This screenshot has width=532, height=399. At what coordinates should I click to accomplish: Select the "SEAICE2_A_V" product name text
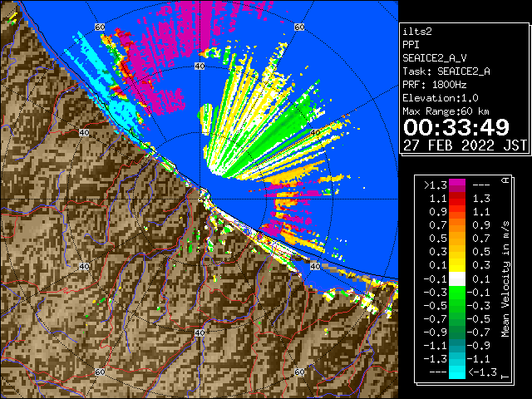tap(434, 58)
